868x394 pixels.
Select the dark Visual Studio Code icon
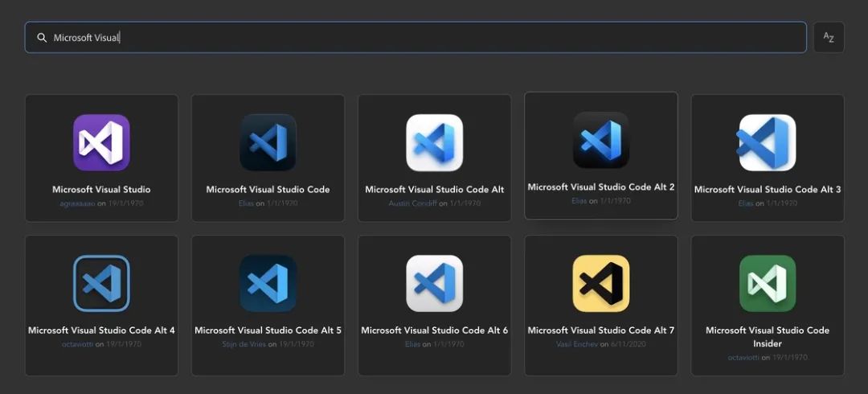click(x=268, y=142)
